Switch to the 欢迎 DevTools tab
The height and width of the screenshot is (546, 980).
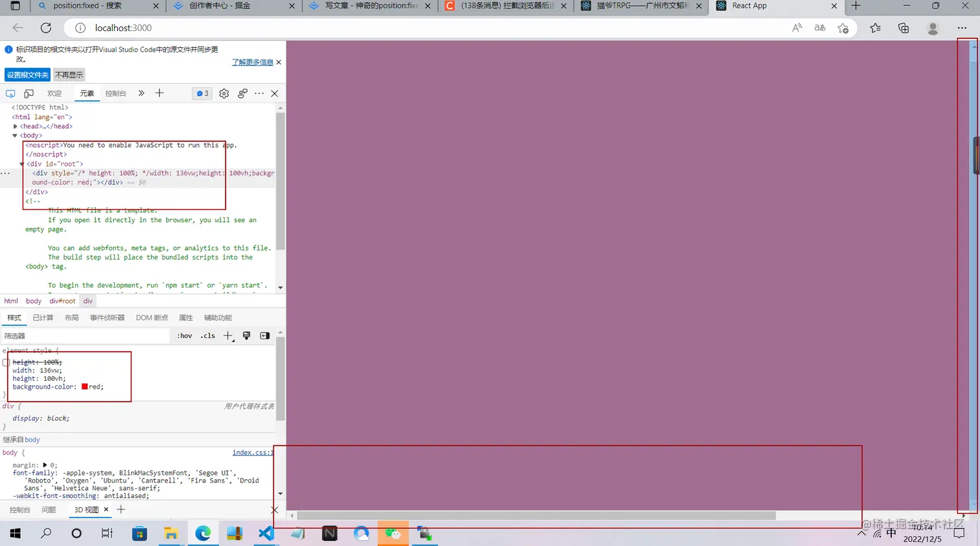54,93
